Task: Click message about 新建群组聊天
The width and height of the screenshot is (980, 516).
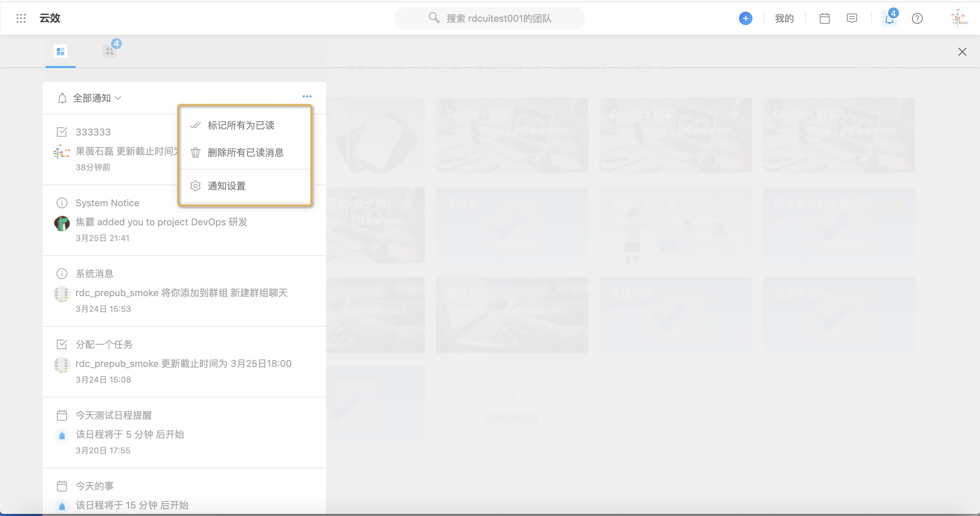Action: tap(181, 292)
